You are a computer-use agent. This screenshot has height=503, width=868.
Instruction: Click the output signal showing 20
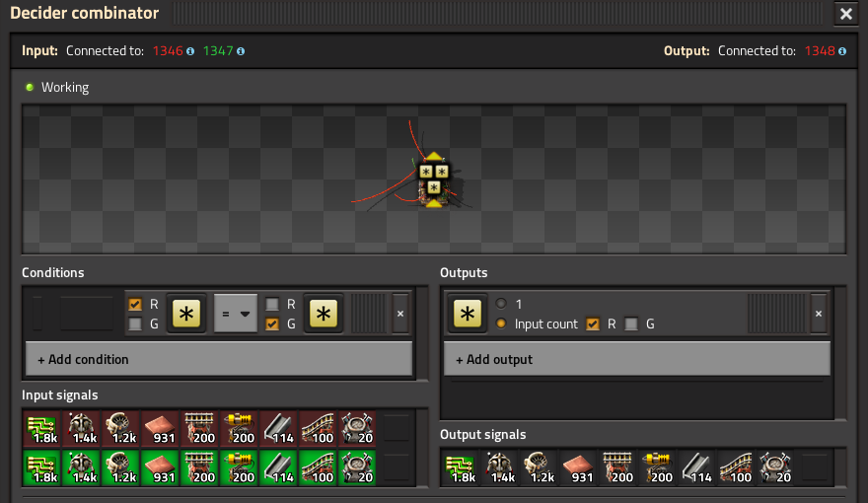tap(775, 468)
